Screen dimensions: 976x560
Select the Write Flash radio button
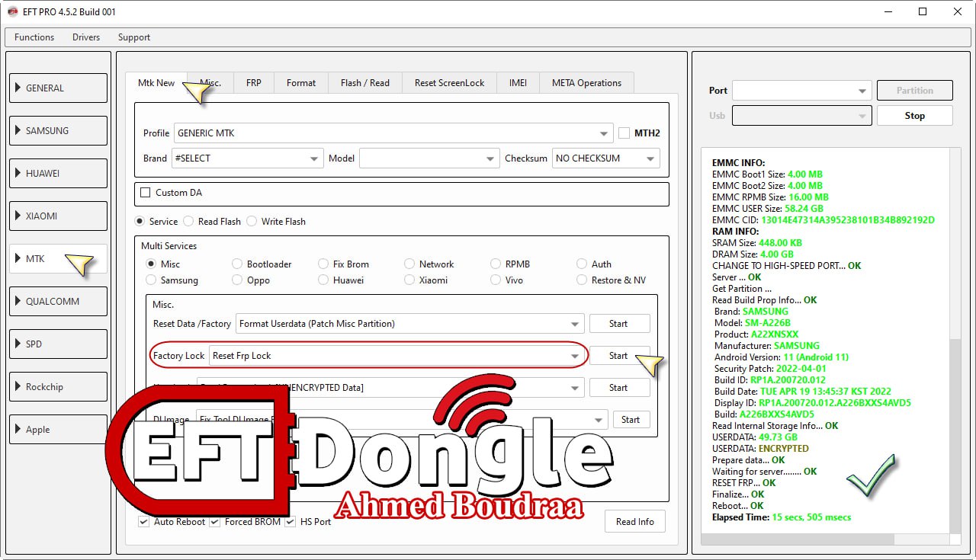coord(252,221)
